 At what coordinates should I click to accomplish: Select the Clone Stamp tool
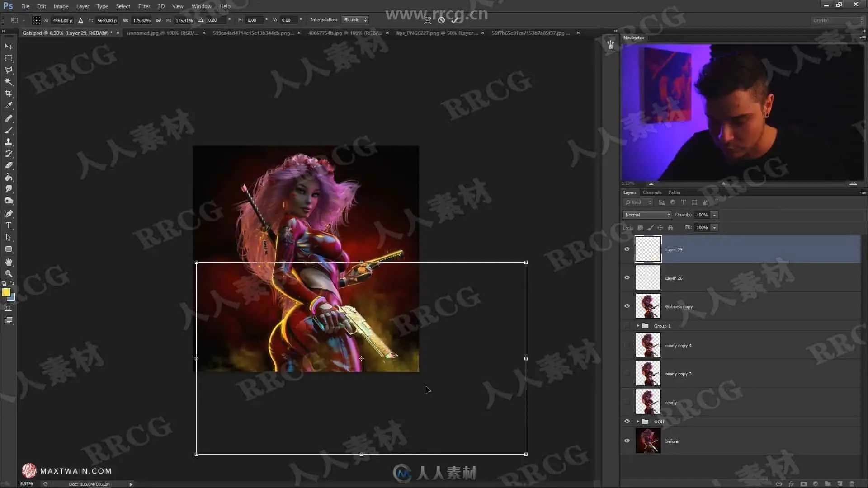[x=9, y=142]
